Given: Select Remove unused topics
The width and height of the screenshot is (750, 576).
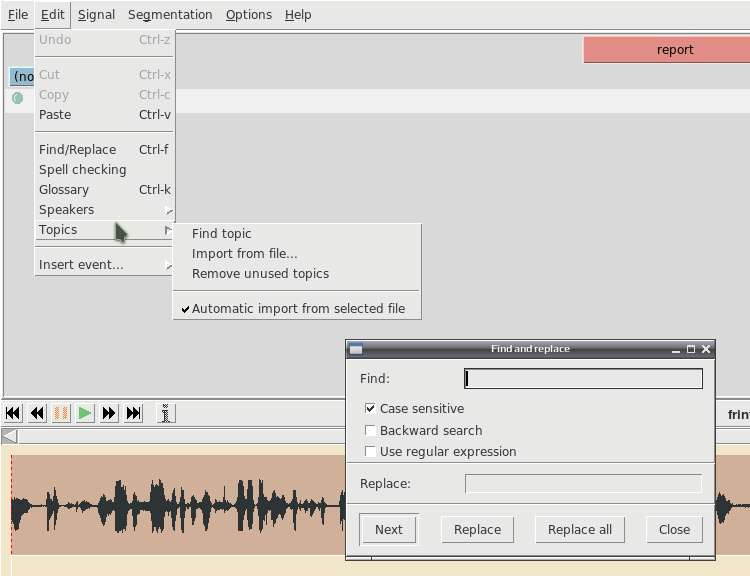Looking at the screenshot, I should pyautogui.click(x=297, y=274).
